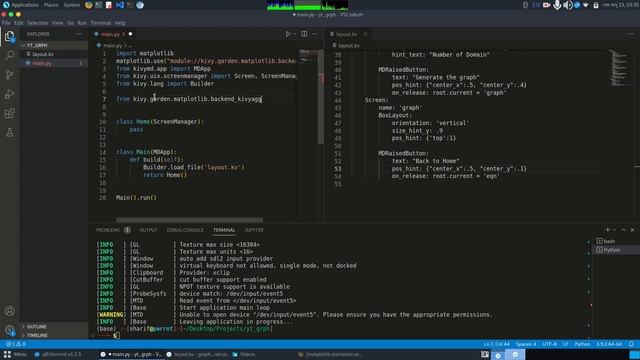This screenshot has height=360, width=640.
Task: Click the layout.kv breadcrumb item
Action: [x=346, y=46]
